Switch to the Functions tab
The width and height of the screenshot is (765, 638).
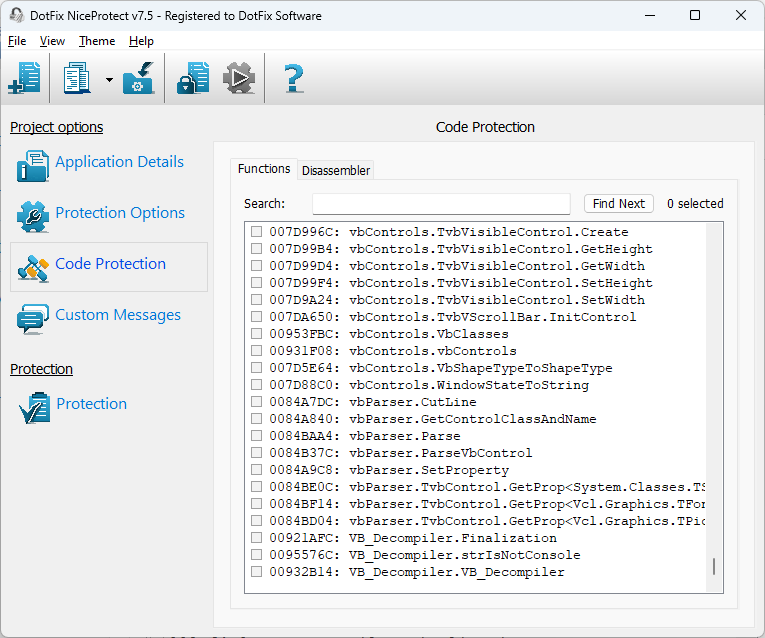(x=264, y=169)
